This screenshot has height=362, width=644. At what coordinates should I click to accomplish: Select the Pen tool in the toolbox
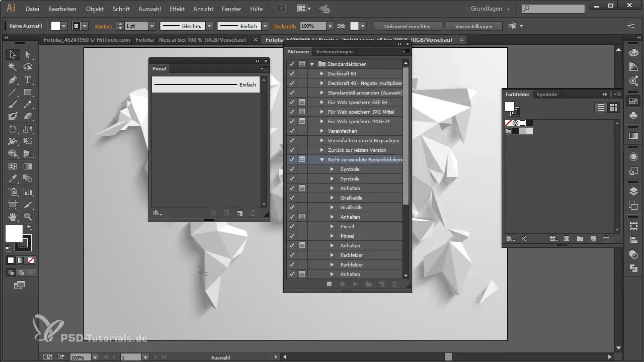click(x=13, y=80)
